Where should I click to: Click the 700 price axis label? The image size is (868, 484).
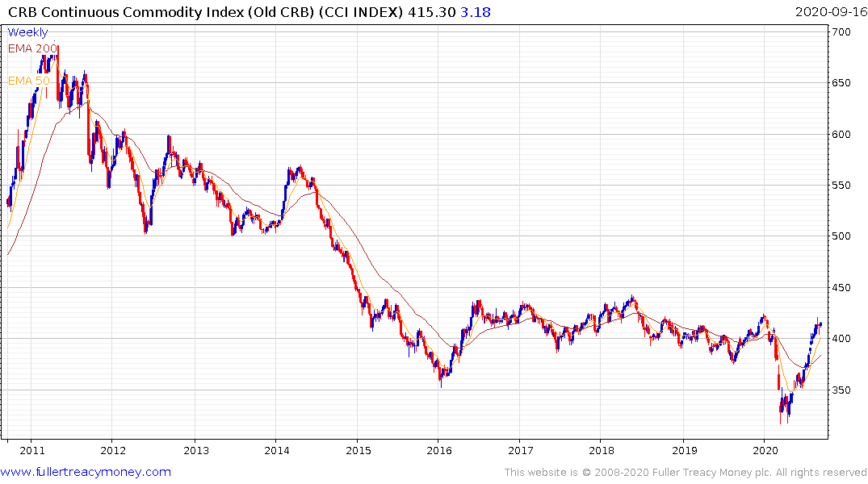click(x=841, y=32)
